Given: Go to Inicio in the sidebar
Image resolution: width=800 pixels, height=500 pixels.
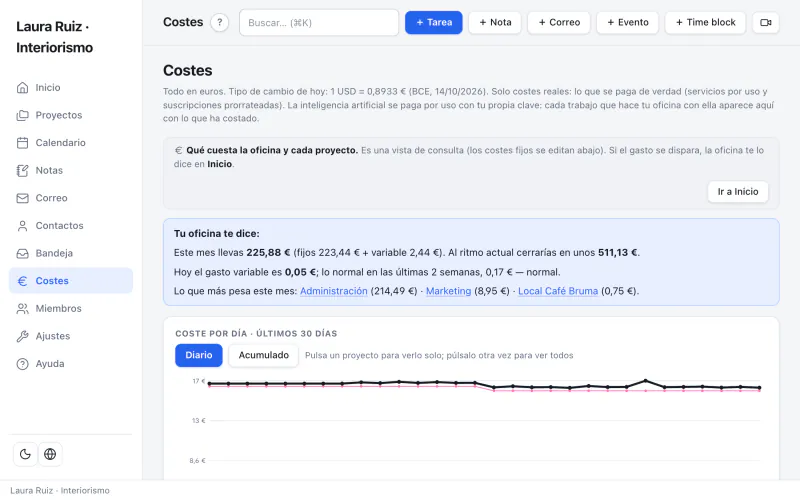Looking at the screenshot, I should click(x=71, y=88).
